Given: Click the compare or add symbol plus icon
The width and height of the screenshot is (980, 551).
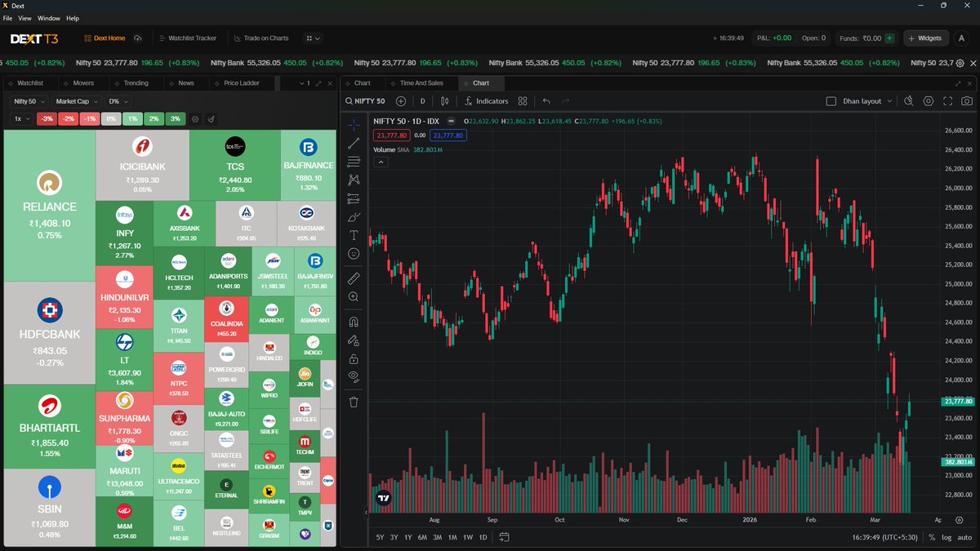Looking at the screenshot, I should pos(401,101).
